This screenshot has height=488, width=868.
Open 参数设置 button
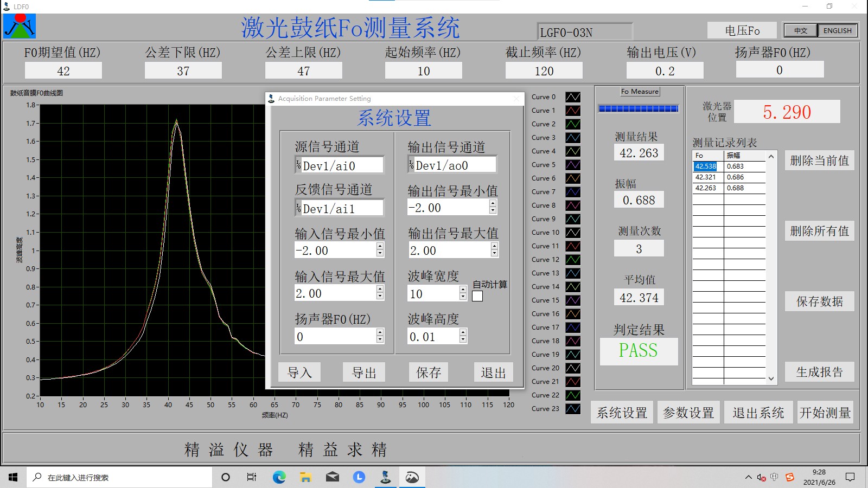coord(688,413)
